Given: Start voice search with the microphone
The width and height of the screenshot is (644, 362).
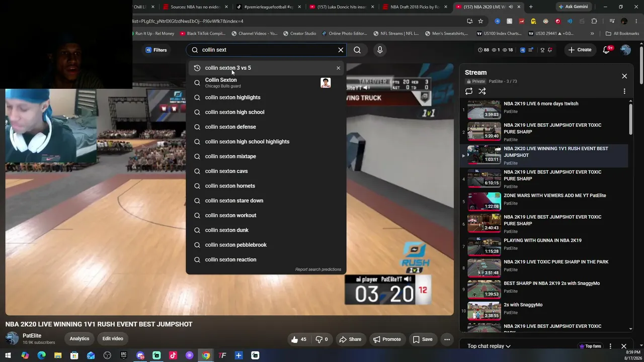Looking at the screenshot, I should tap(380, 50).
